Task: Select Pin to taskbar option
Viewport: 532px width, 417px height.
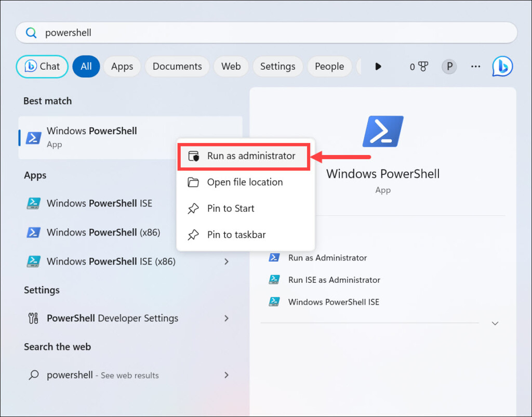Action: (x=236, y=235)
